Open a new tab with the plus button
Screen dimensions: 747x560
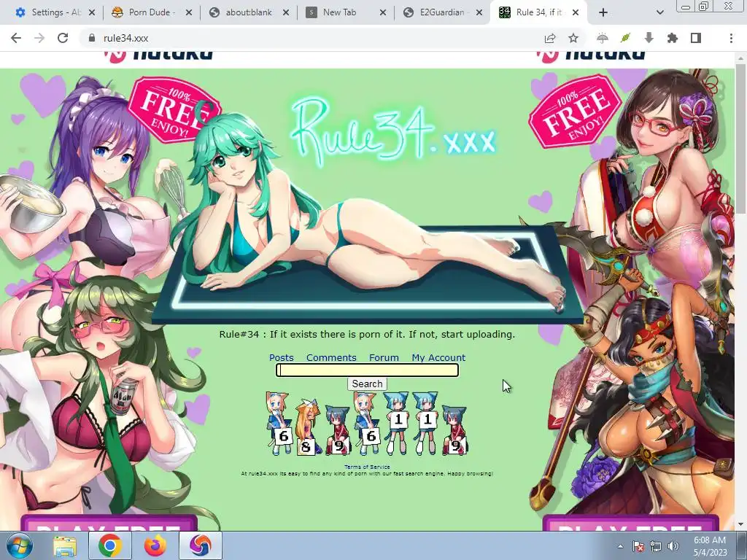(x=603, y=12)
